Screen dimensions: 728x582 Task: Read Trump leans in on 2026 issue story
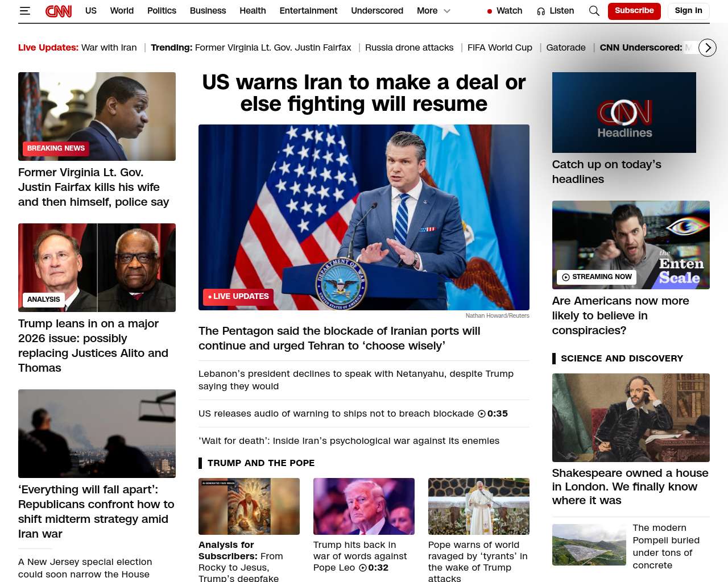(93, 346)
